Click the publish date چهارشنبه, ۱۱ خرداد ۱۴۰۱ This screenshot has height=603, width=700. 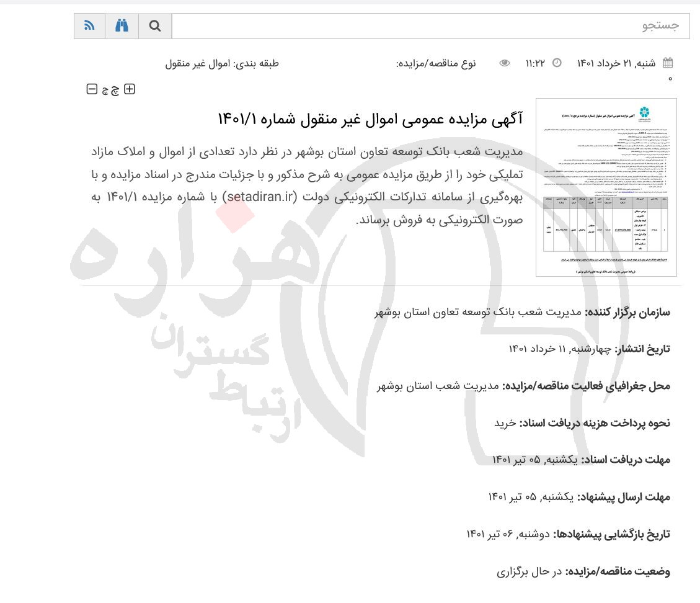tap(559, 349)
